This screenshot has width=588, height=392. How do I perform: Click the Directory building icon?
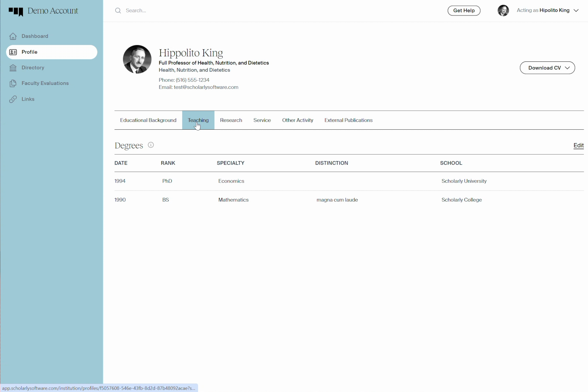pyautogui.click(x=13, y=68)
